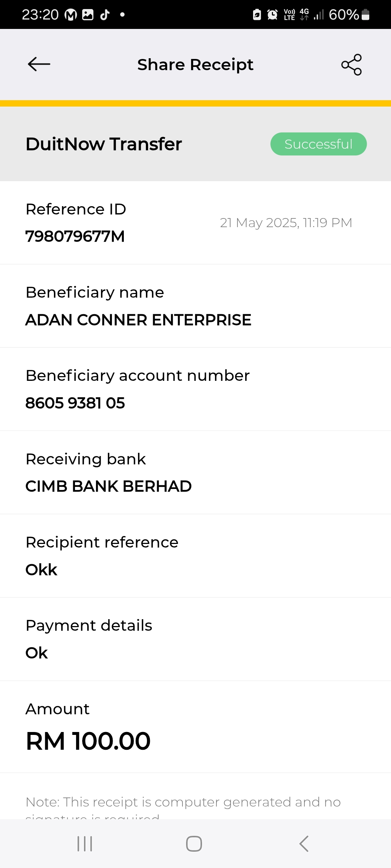This screenshot has height=868, width=391.
Task: Tap the M notification icon
Action: click(x=71, y=14)
